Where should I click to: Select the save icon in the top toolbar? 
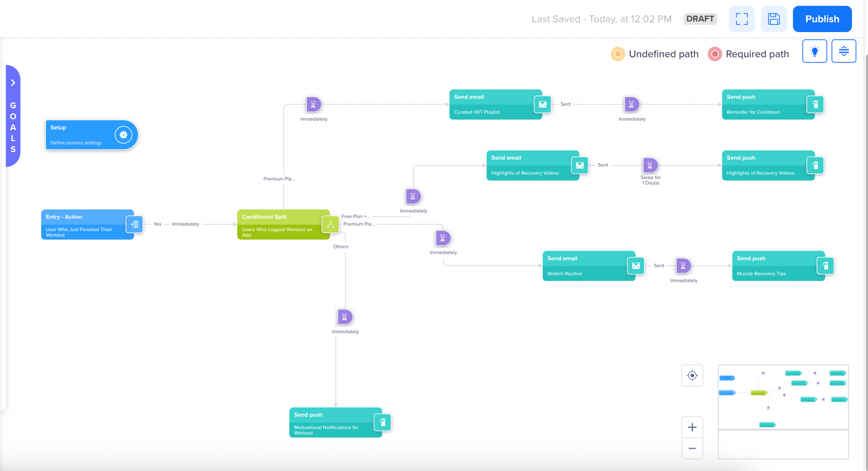click(774, 19)
